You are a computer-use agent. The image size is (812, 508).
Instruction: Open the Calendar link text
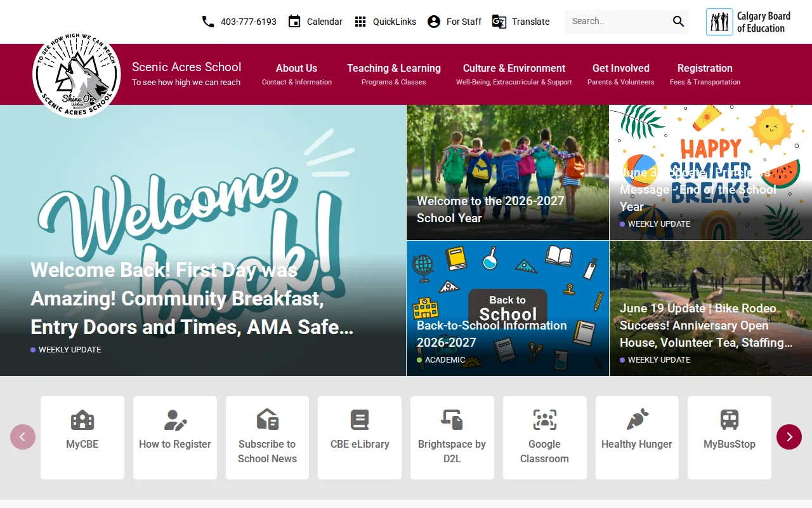325,22
